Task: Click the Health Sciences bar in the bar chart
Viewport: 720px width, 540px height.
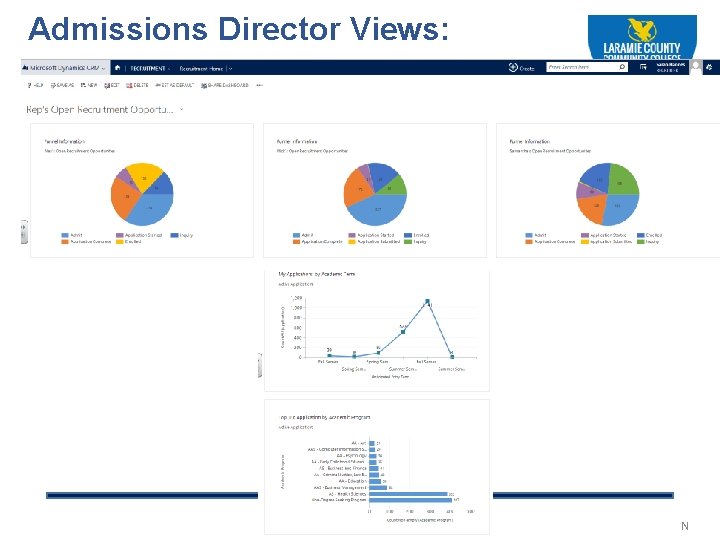Action: click(x=408, y=494)
